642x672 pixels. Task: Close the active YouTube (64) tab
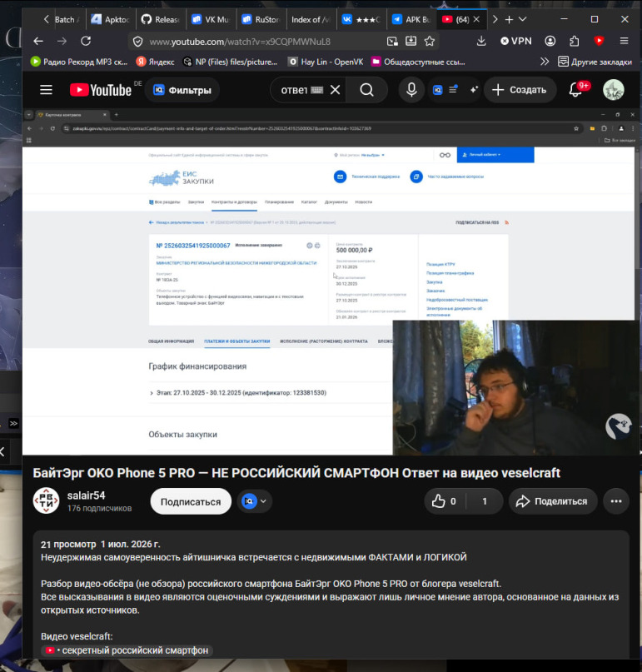pos(476,20)
